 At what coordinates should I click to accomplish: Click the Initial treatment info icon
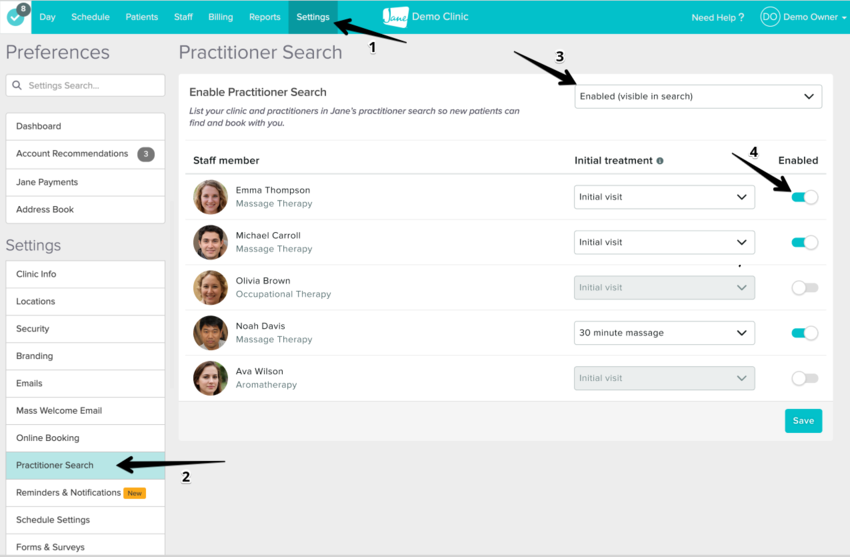click(x=660, y=161)
